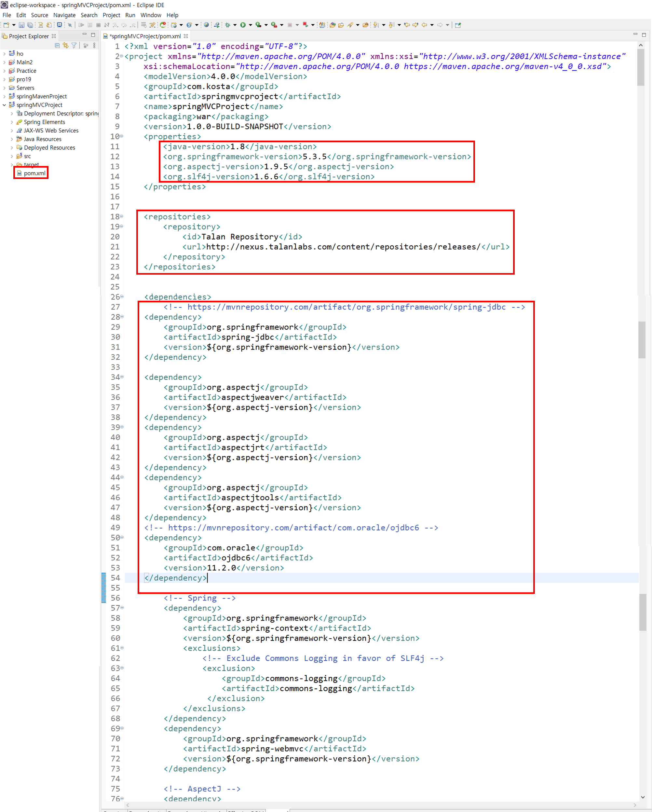Click the green Run button icon

243,25
